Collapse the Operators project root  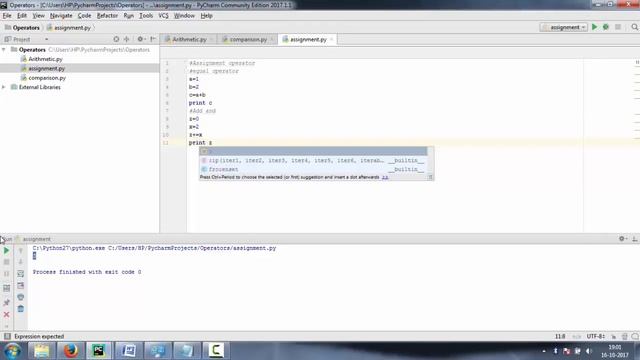4,49
